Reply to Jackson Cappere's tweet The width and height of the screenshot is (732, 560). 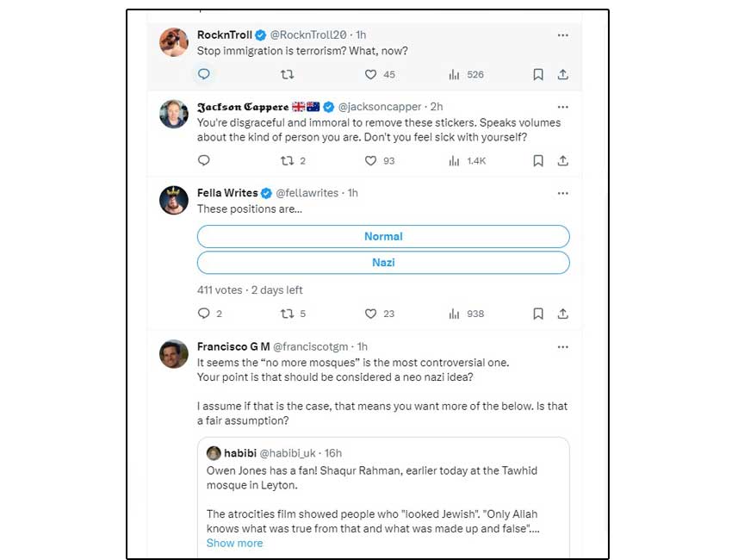click(204, 160)
